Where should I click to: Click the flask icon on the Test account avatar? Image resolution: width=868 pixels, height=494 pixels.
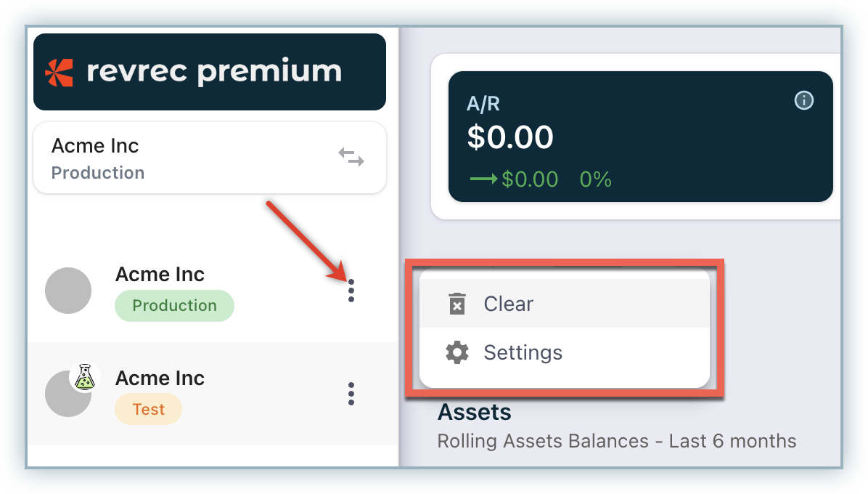click(x=85, y=378)
